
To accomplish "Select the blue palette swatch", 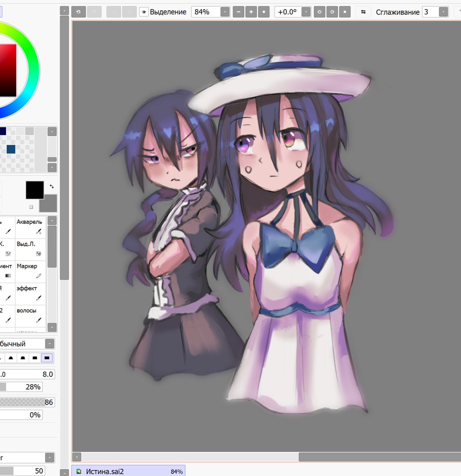I will (11, 149).
